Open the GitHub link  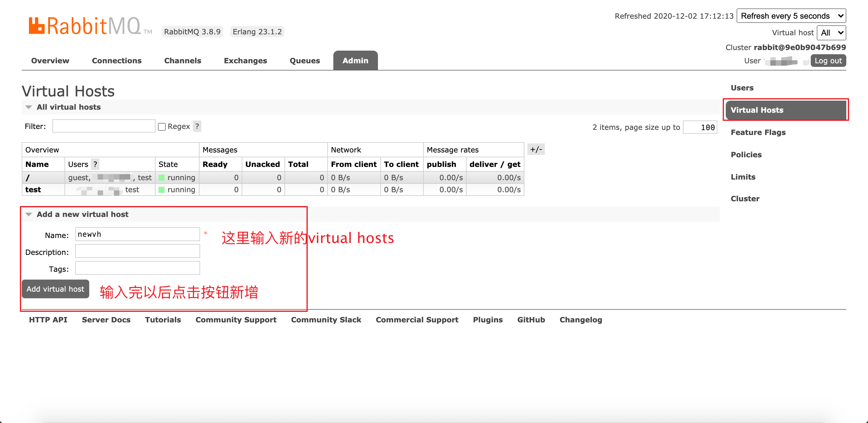point(531,320)
